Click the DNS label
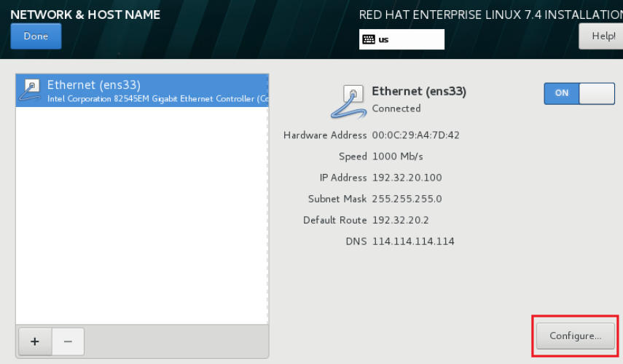Screen dimensions: 623x364 click(x=356, y=242)
